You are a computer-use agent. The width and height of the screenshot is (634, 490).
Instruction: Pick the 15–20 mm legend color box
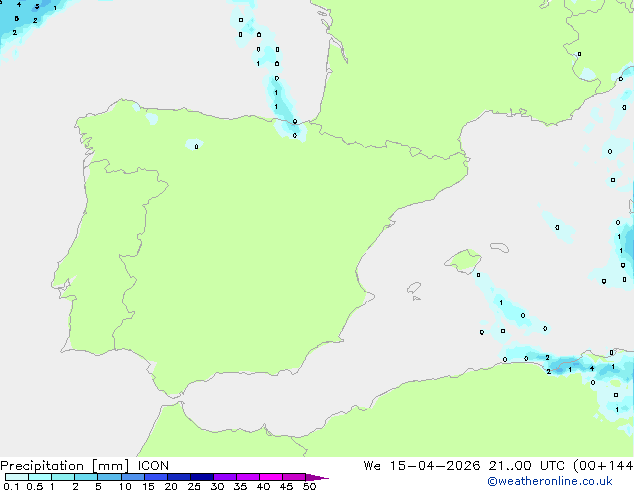(155, 477)
